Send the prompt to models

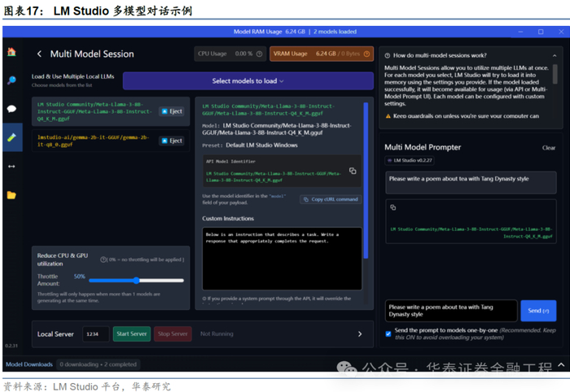point(538,311)
